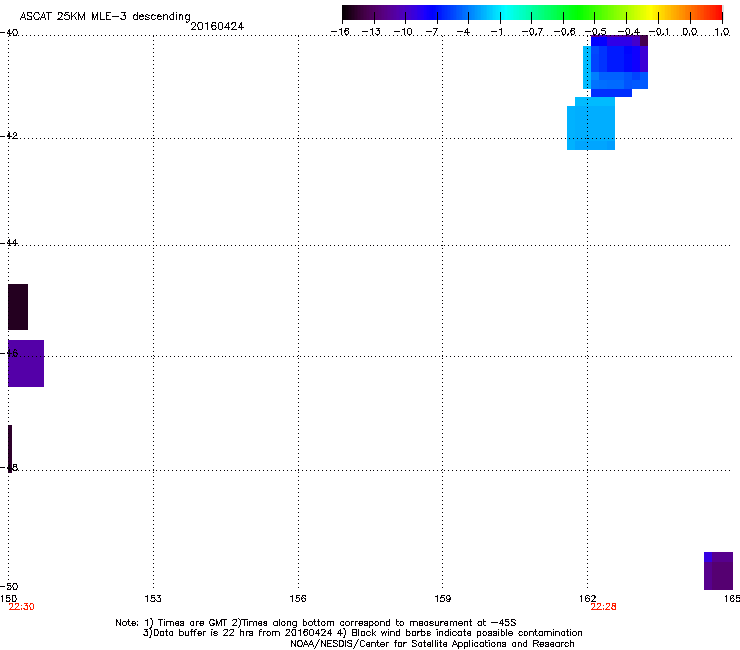The width and height of the screenshot is (740, 650).
Task: Click the longitude label 159
Action: pos(442,599)
